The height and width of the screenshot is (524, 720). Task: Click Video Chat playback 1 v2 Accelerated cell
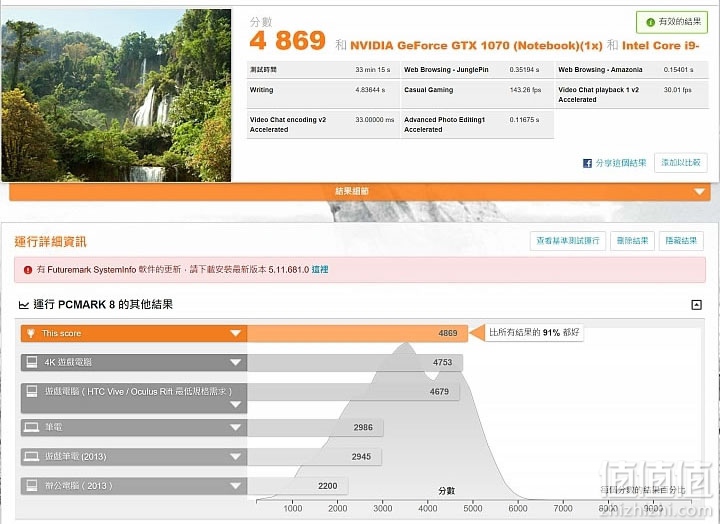click(x=632, y=95)
